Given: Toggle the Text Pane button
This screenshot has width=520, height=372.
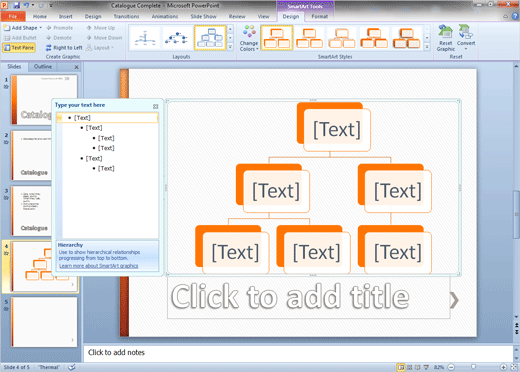Looking at the screenshot, I should point(19,48).
